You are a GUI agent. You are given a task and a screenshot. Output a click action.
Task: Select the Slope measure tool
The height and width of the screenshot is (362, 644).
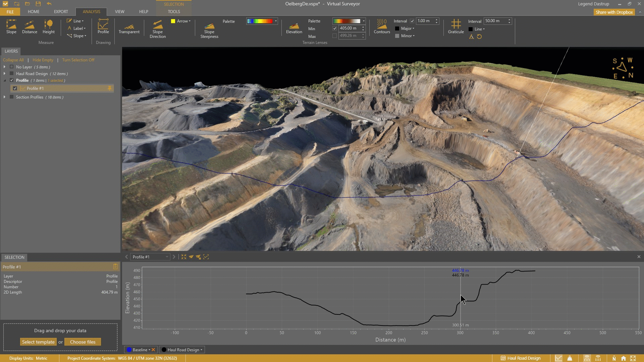[11, 26]
